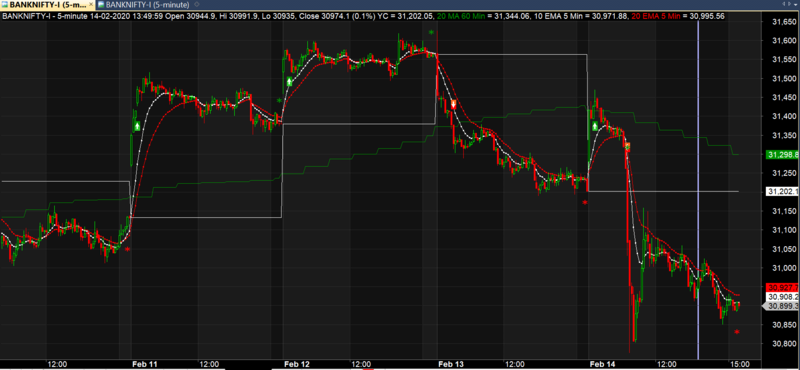Click the orange sell marker on Feb 14

[x=628, y=147]
